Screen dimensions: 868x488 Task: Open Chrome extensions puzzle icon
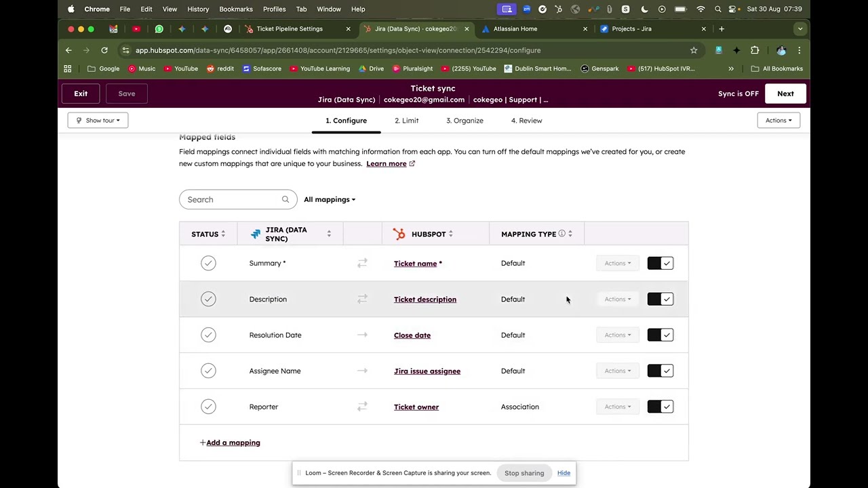click(x=755, y=50)
